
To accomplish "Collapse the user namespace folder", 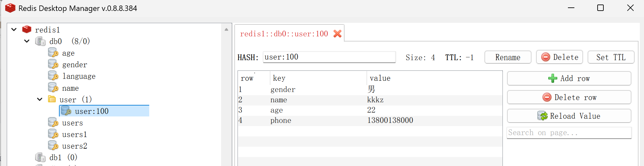I will [x=40, y=99].
